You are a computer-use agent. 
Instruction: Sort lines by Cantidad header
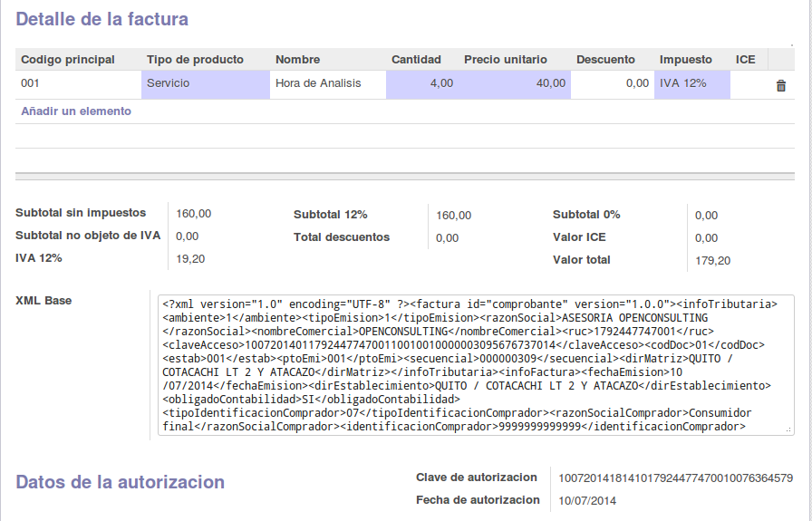[416, 60]
